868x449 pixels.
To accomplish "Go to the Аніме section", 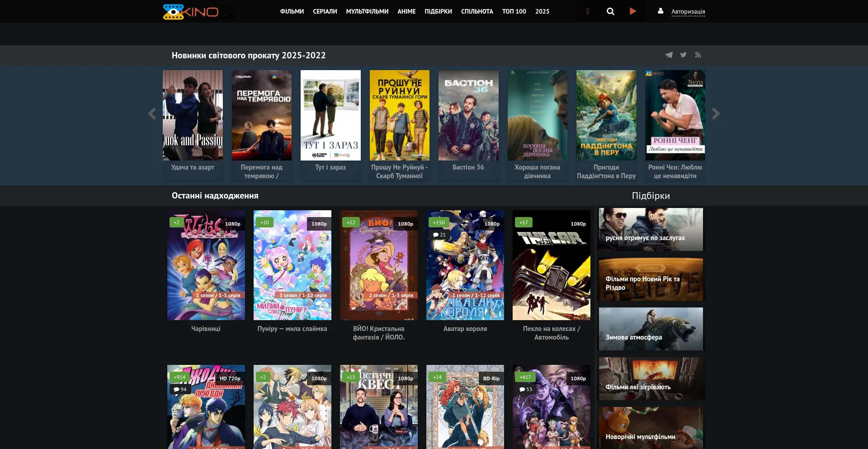I will pos(406,11).
